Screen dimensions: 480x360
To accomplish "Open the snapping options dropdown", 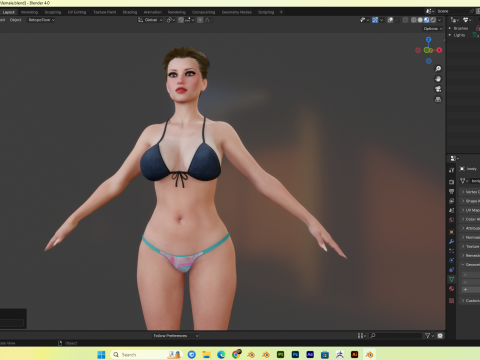I will pos(189,20).
